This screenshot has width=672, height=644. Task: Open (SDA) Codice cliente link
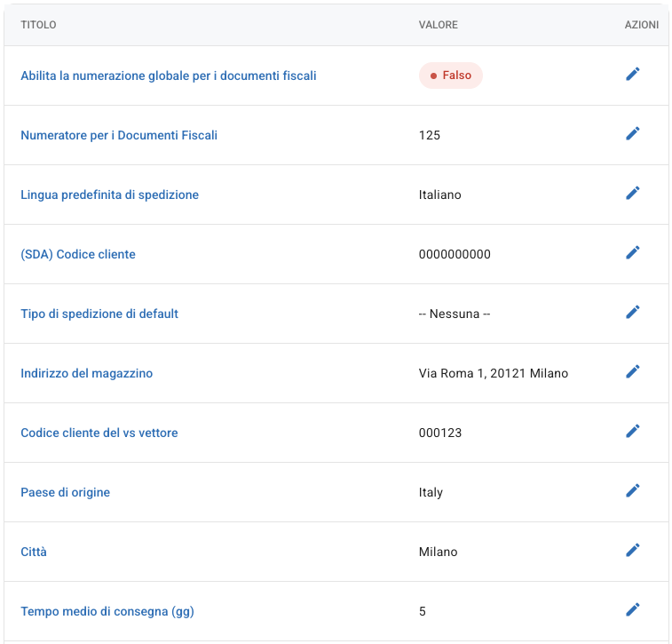(78, 254)
